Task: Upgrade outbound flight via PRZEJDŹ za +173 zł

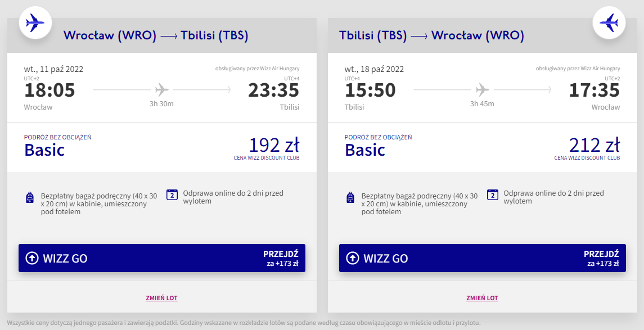Action: 283,258
